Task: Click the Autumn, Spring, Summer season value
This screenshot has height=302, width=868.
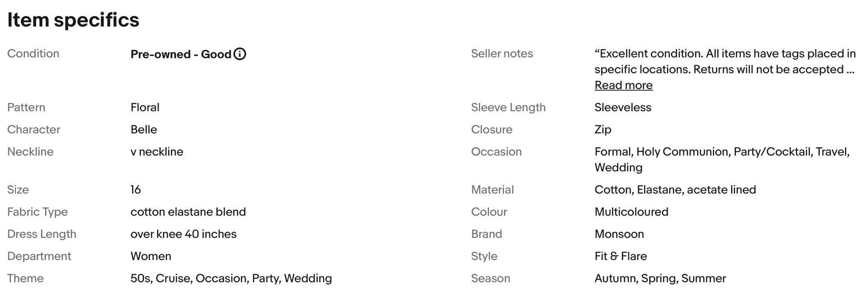Action: pyautogui.click(x=660, y=279)
